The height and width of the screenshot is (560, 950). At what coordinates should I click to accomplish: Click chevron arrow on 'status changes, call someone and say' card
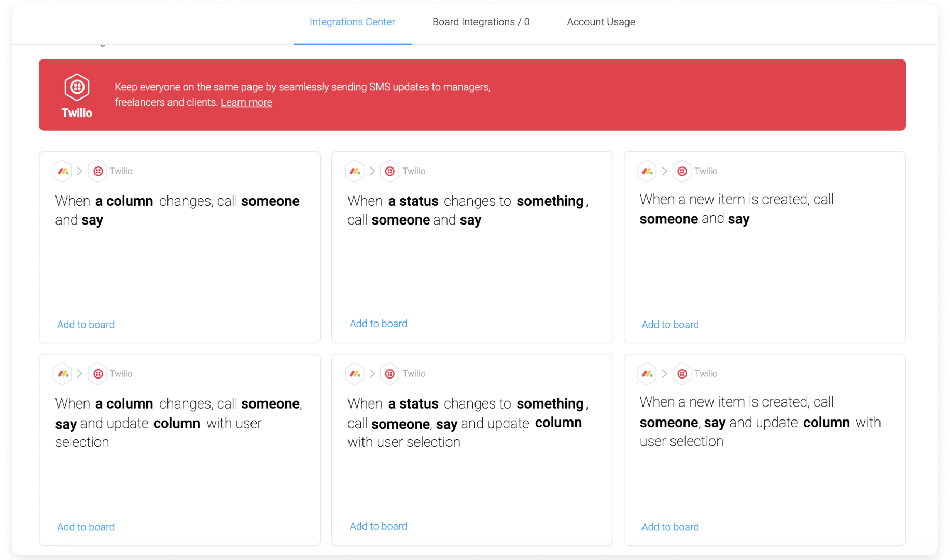coord(372,171)
